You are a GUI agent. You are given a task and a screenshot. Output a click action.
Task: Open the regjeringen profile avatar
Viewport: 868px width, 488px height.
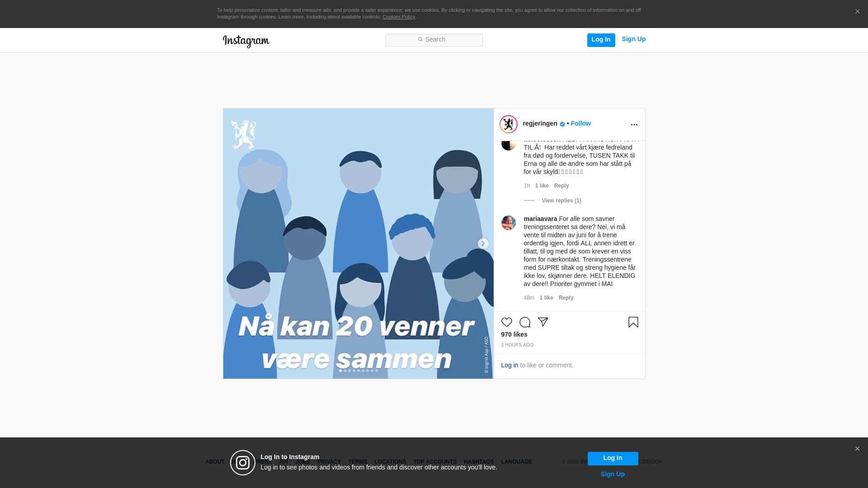pos(508,124)
